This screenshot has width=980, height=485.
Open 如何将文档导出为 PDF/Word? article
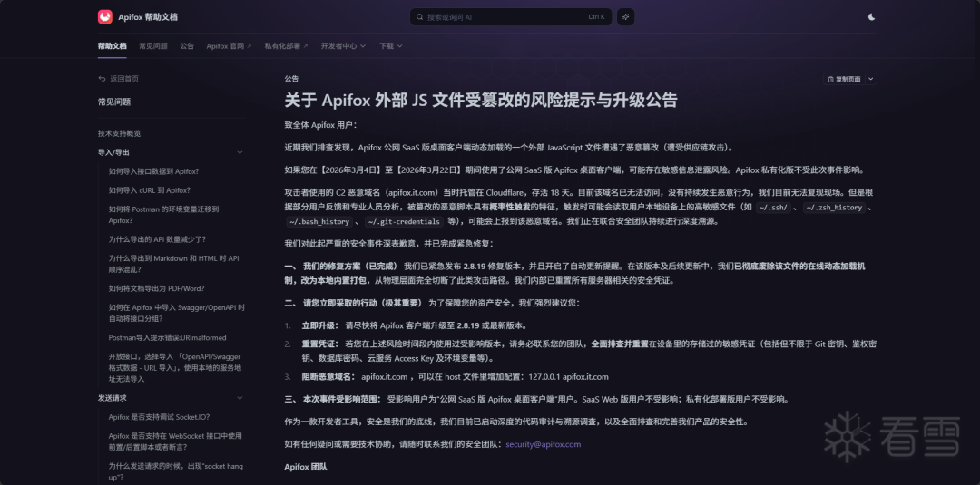coord(156,288)
